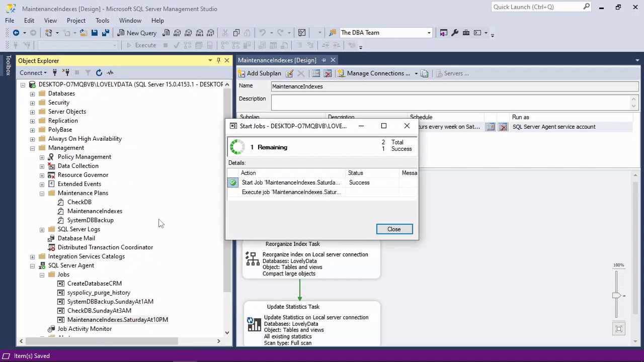Open Object Explorer window position dropdown arrow
This screenshot has height=362, width=644.
[x=210, y=60]
